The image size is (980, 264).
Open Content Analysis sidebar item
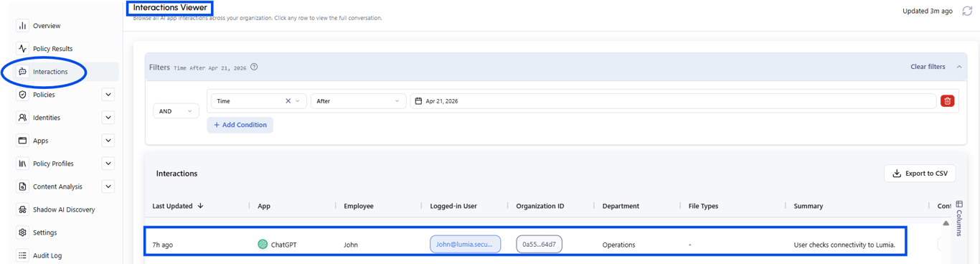tap(57, 187)
